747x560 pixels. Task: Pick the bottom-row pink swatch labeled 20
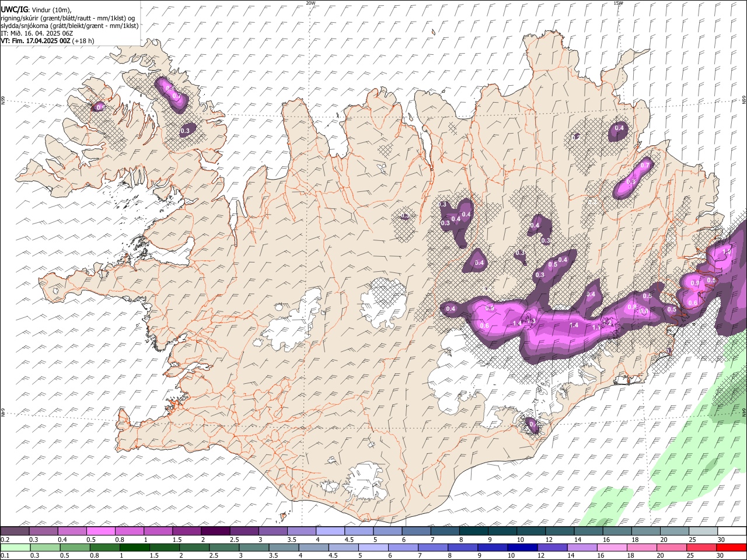[x=672, y=547]
